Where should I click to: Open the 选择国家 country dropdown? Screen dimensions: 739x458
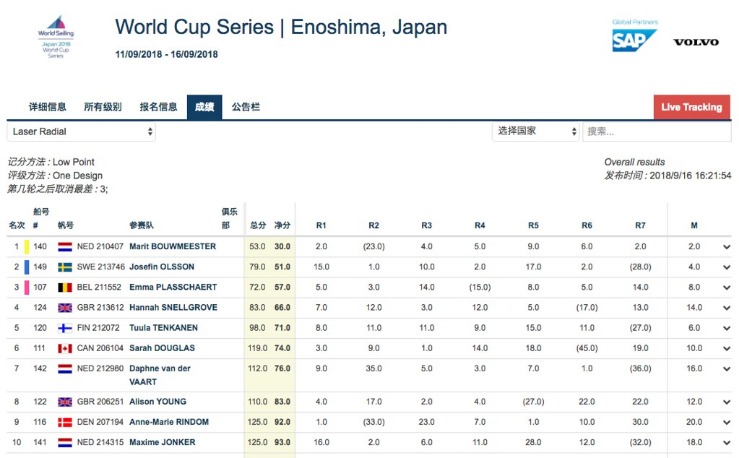pos(536,132)
